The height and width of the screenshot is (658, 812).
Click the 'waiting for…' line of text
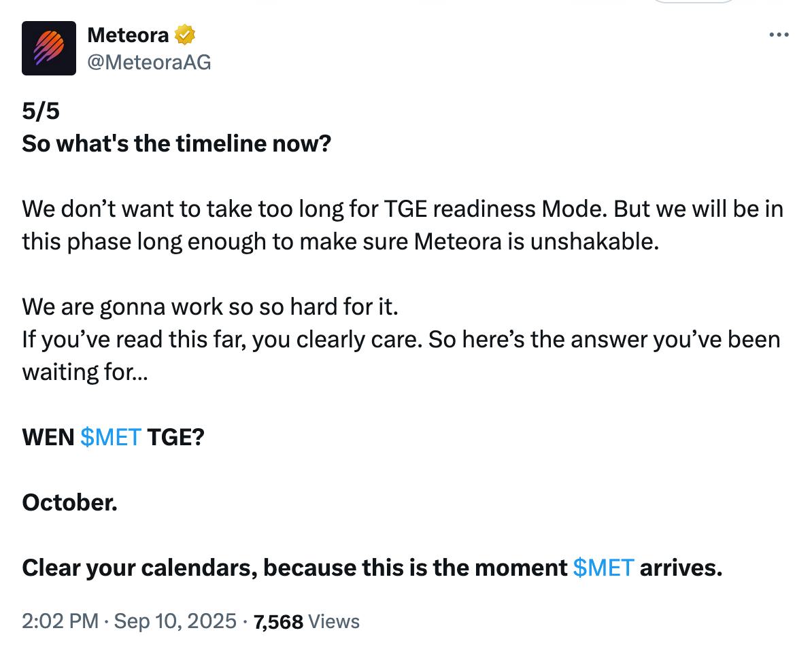point(85,373)
